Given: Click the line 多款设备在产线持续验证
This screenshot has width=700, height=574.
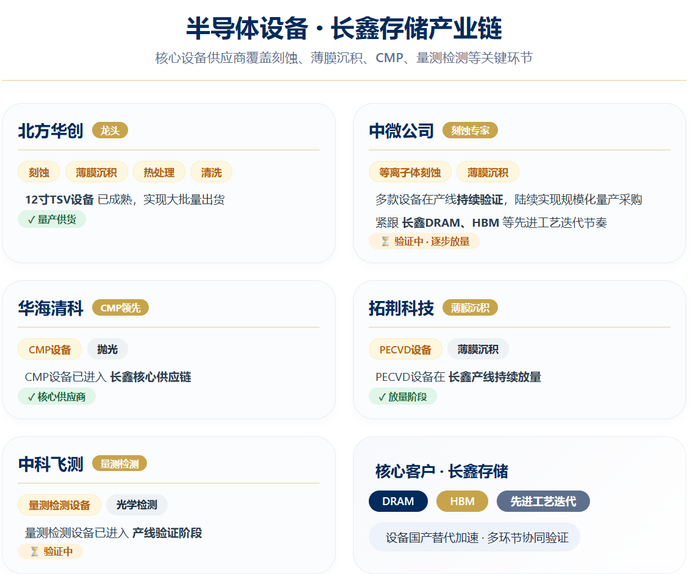Looking at the screenshot, I should [509, 200].
